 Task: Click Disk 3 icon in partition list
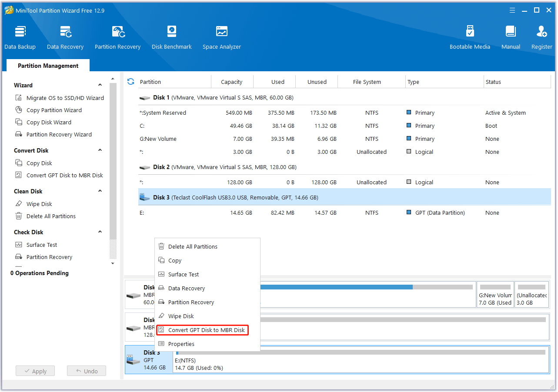[144, 197]
